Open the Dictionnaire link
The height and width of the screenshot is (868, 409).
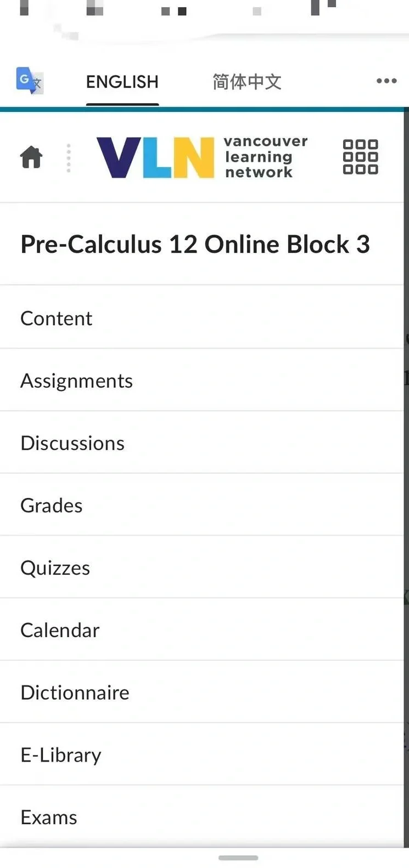(x=201, y=693)
